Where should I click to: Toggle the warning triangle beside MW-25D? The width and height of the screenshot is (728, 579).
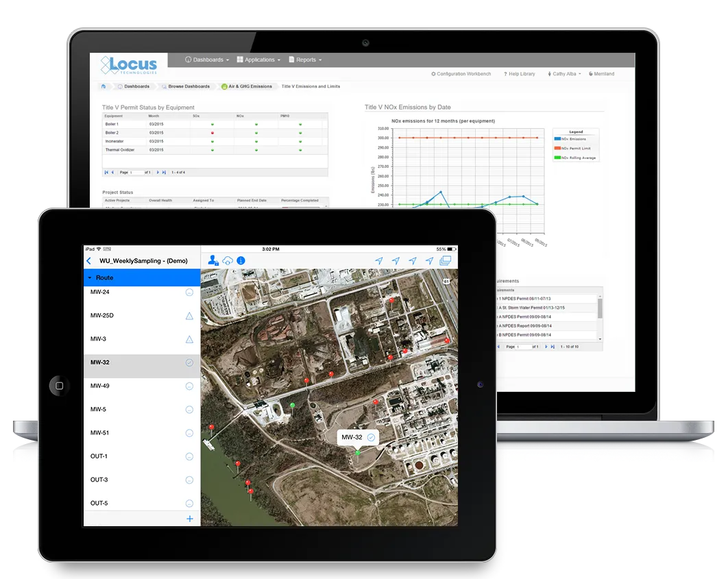[190, 315]
